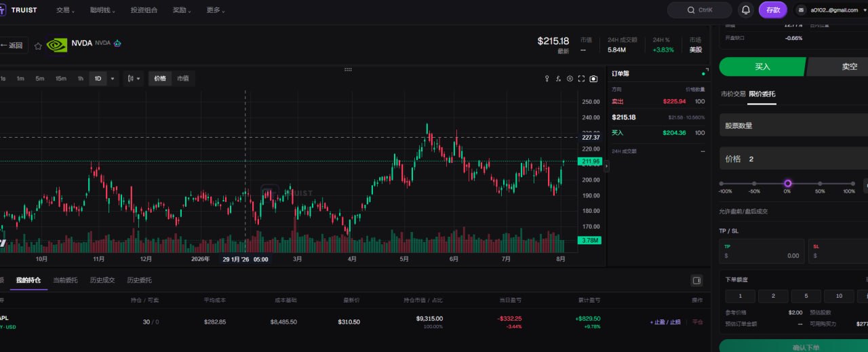Click the NVIDIA stock logo
This screenshot has height=352, width=868.
(57, 45)
